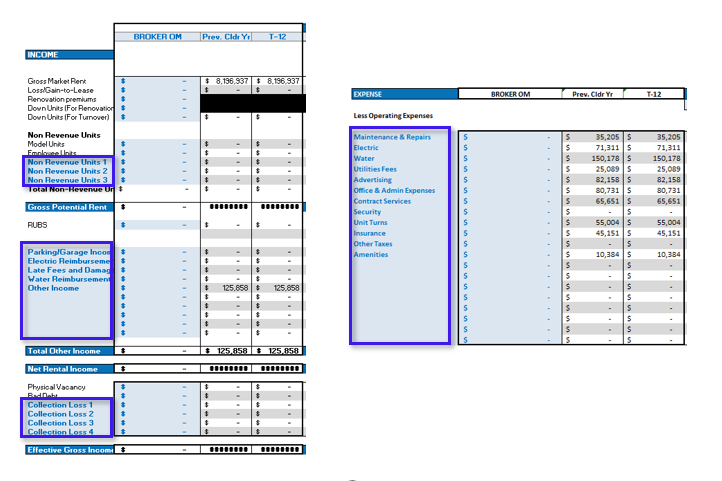Click Other Income 125,858 under T-12

tap(286, 288)
